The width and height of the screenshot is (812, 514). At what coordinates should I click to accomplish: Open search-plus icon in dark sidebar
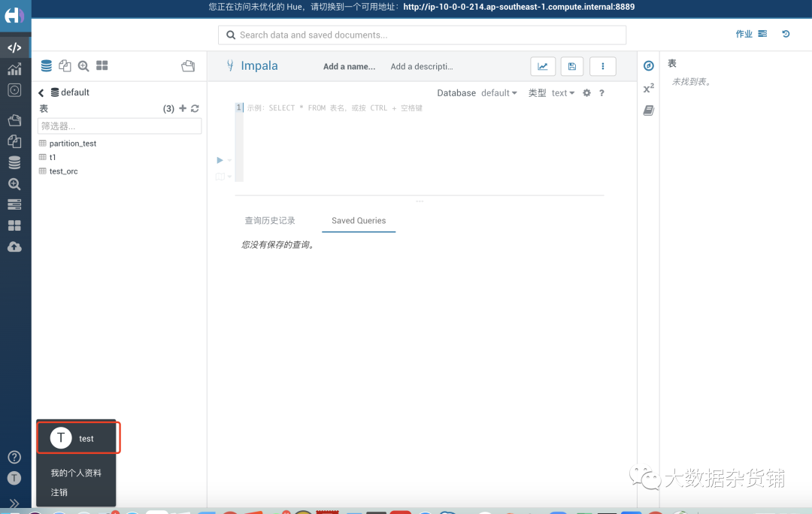point(14,184)
